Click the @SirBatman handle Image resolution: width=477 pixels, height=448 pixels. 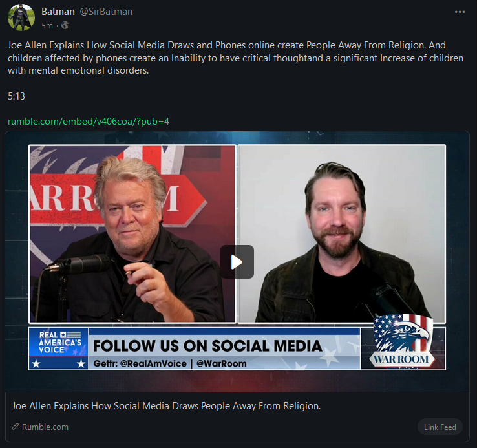106,12
